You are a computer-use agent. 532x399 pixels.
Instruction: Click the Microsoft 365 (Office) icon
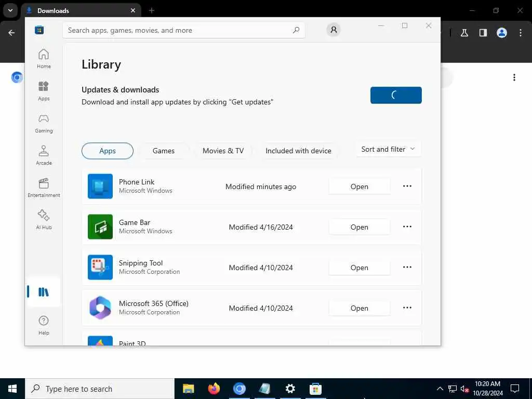tap(100, 308)
